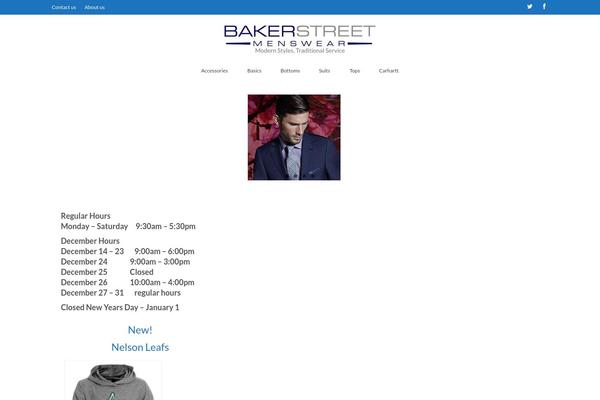
Task: Open the grey Nelson Leafs hoodie image
Action: [113, 380]
